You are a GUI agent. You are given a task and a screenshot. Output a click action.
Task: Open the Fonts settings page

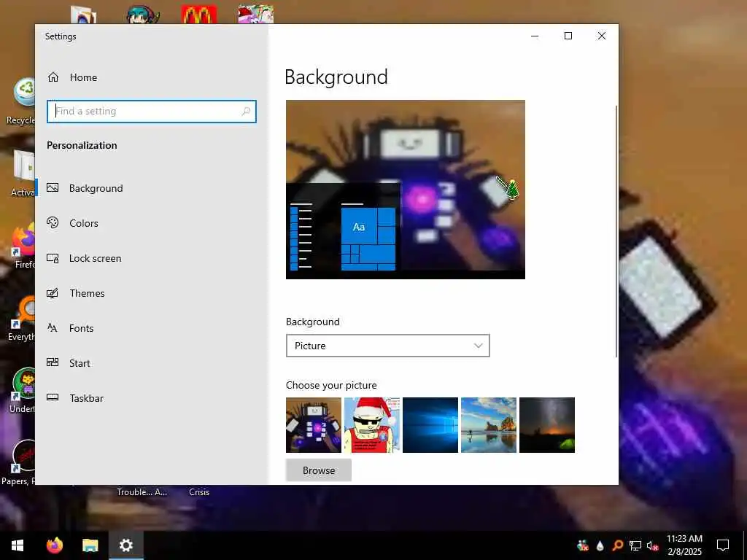click(x=152, y=328)
